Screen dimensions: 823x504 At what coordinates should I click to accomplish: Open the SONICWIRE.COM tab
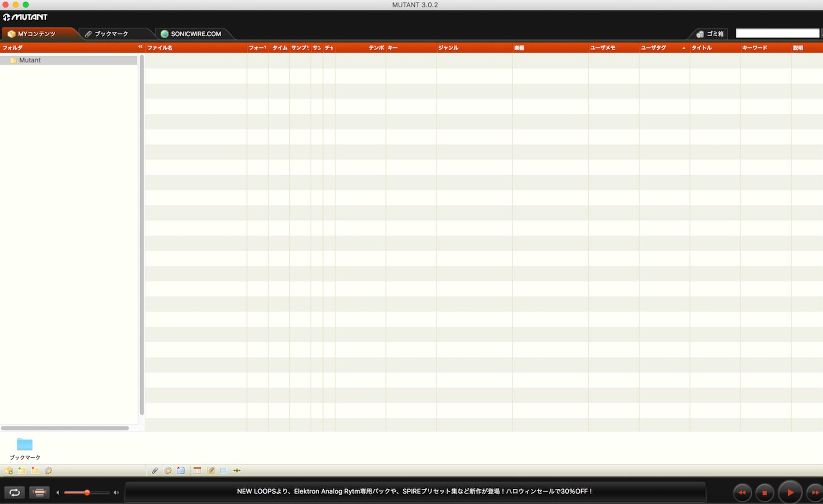[x=191, y=34]
